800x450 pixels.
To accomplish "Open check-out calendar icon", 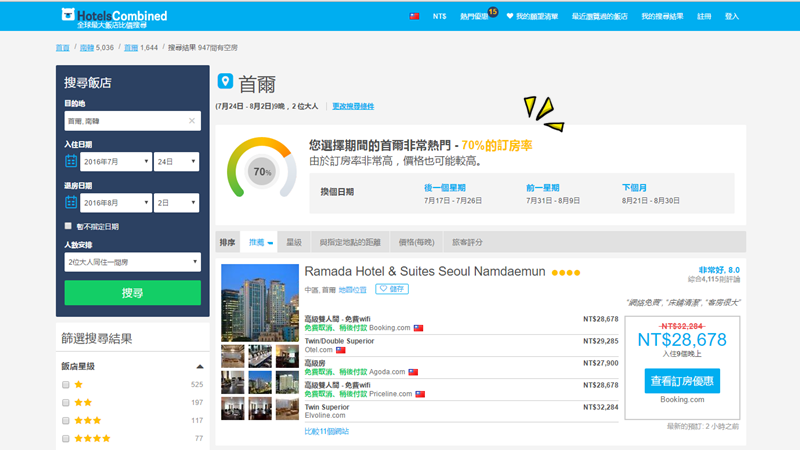I will 71,202.
